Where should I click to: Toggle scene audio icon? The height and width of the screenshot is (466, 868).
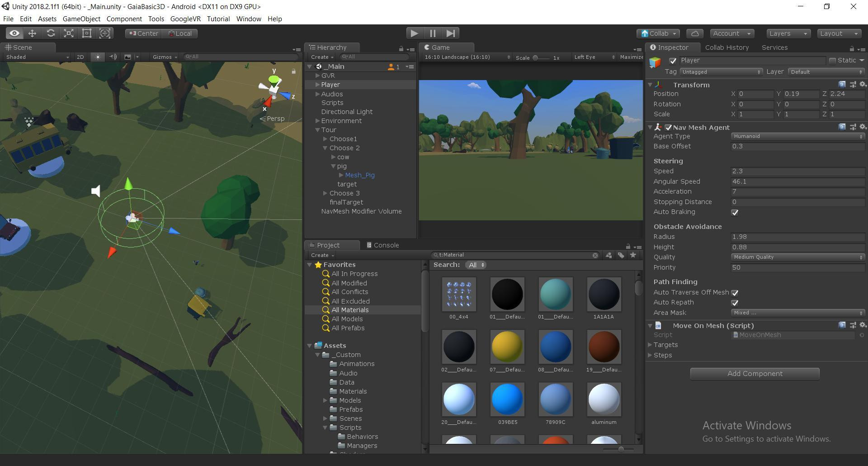pyautogui.click(x=113, y=57)
